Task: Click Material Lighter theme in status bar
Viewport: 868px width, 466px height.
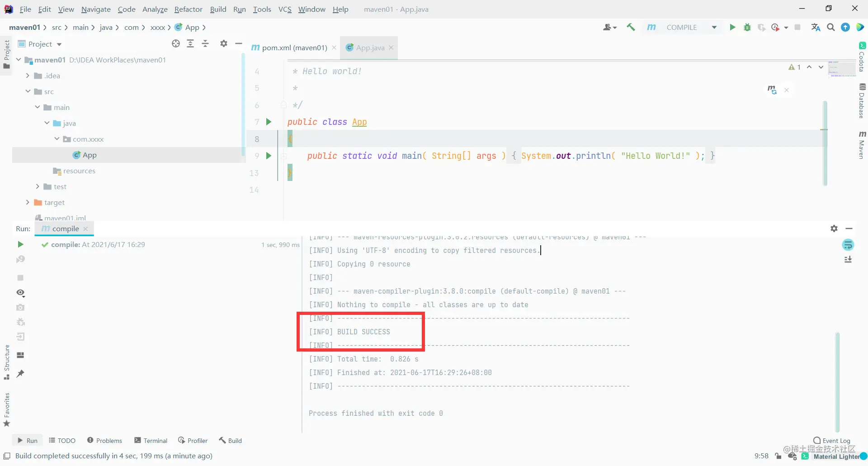Action: coord(836,456)
